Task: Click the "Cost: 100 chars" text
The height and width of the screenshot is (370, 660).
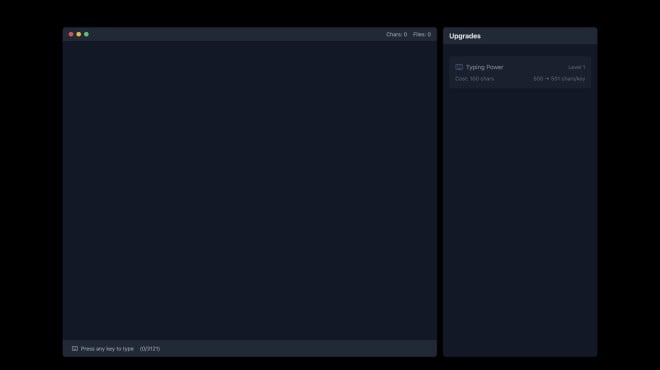Action: tap(474, 79)
